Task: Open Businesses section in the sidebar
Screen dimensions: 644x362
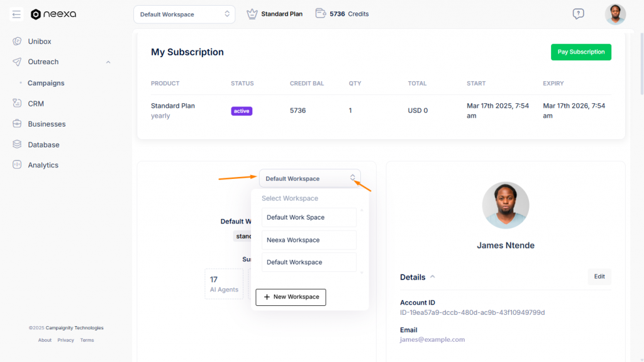Action: tap(47, 124)
